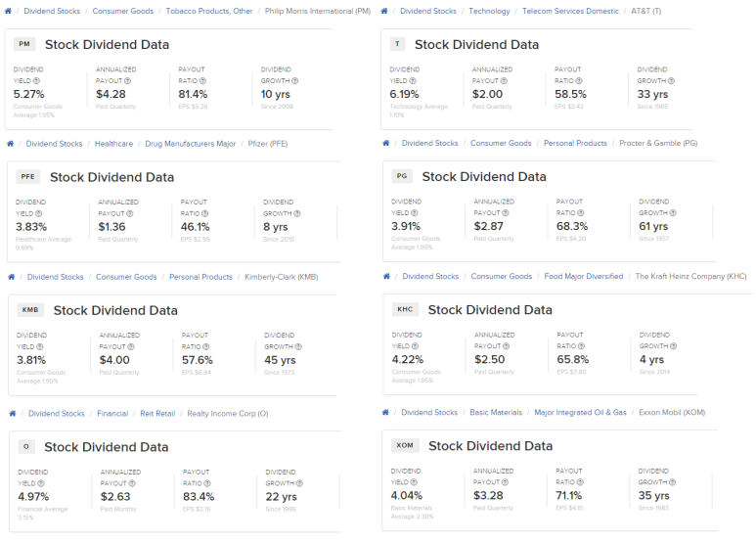The height and width of the screenshot is (542, 756).
Task: Click the KMB ticker badge
Action: pos(30,309)
